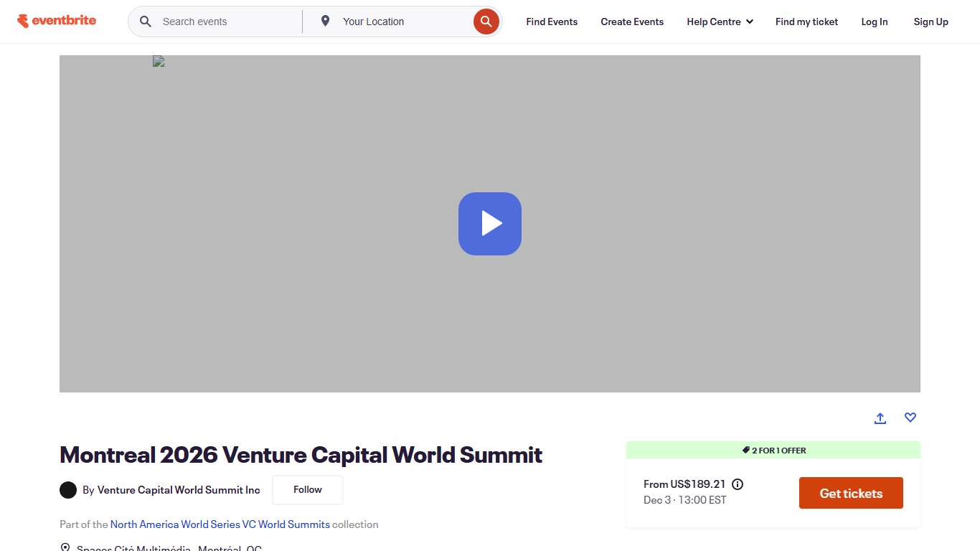
Task: Click the organizer's circular avatar
Action: tap(68, 489)
